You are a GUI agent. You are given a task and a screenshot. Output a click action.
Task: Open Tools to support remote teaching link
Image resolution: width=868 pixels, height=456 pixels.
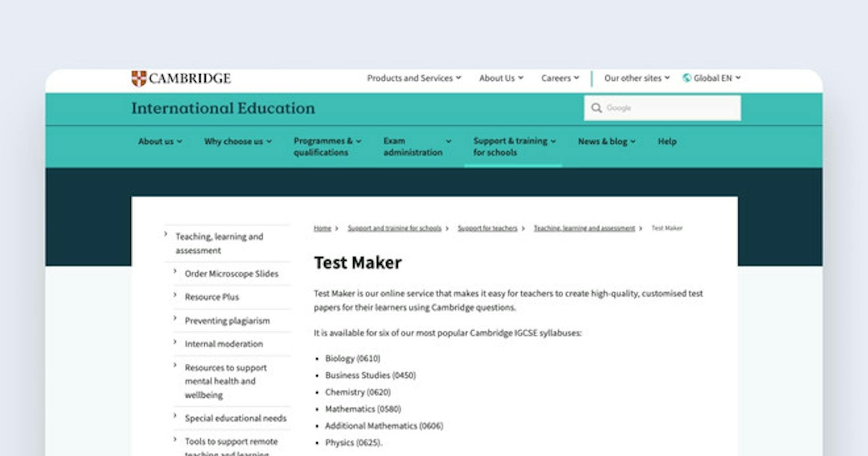(231, 447)
